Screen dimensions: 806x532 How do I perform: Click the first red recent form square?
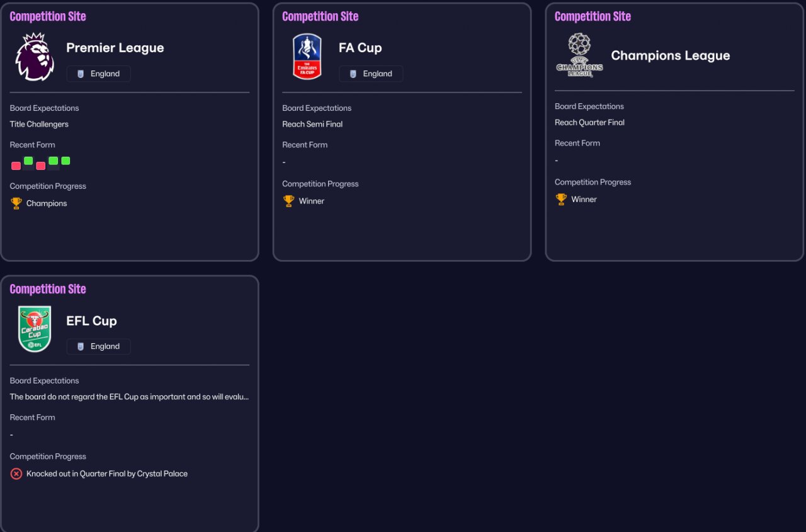click(16, 166)
